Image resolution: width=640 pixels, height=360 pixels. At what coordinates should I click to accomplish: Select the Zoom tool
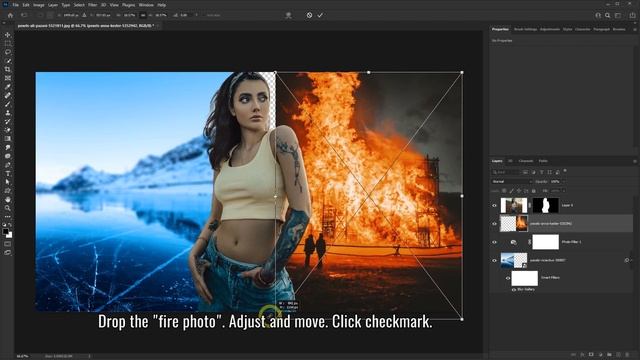7,208
